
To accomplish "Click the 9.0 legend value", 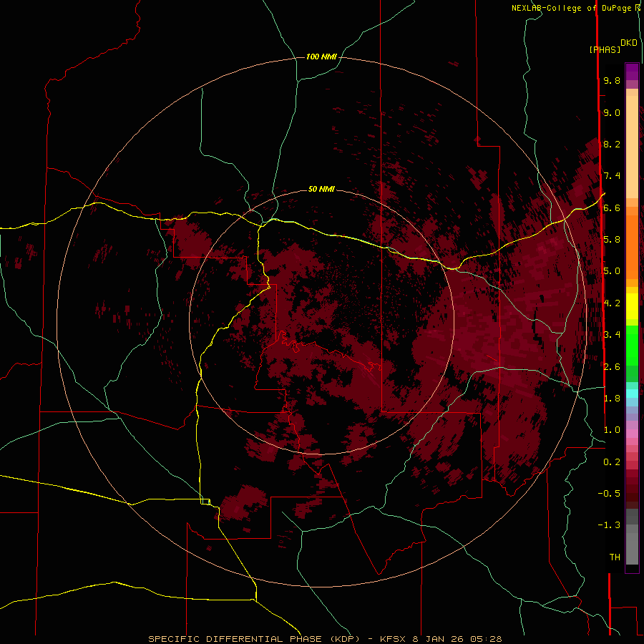I will pos(612,112).
